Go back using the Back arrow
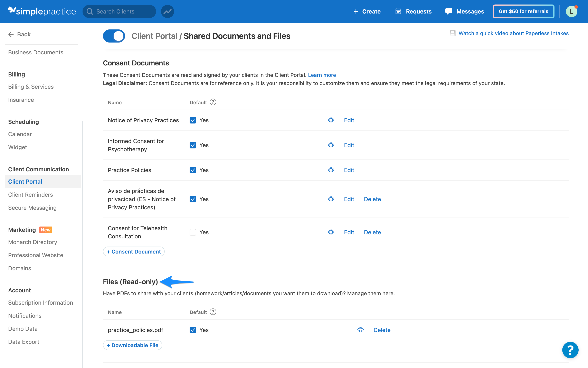 pyautogui.click(x=19, y=34)
